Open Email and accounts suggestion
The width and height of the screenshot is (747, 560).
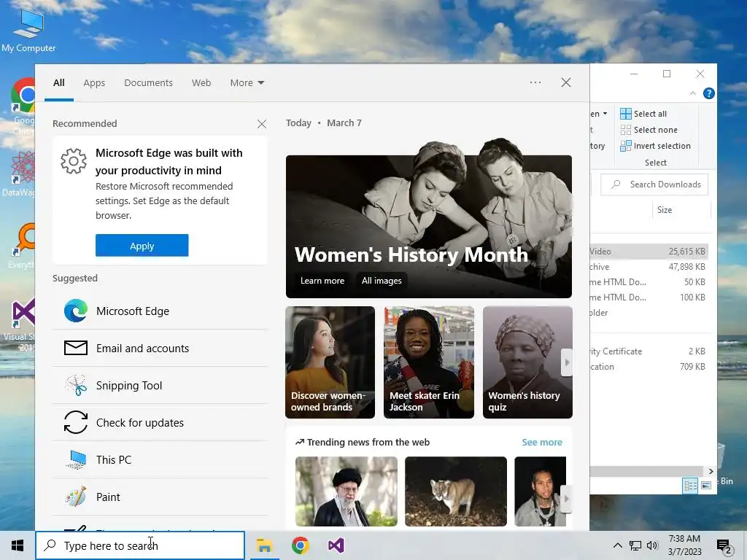click(x=160, y=348)
